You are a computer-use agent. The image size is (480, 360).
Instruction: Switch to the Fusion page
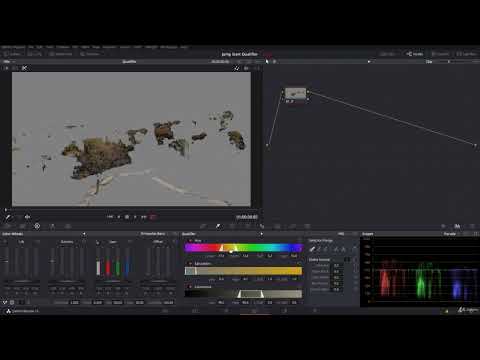pos(226,311)
